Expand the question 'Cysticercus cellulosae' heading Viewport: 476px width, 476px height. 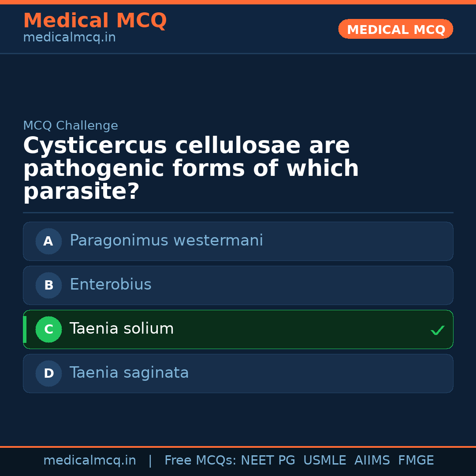(x=190, y=167)
